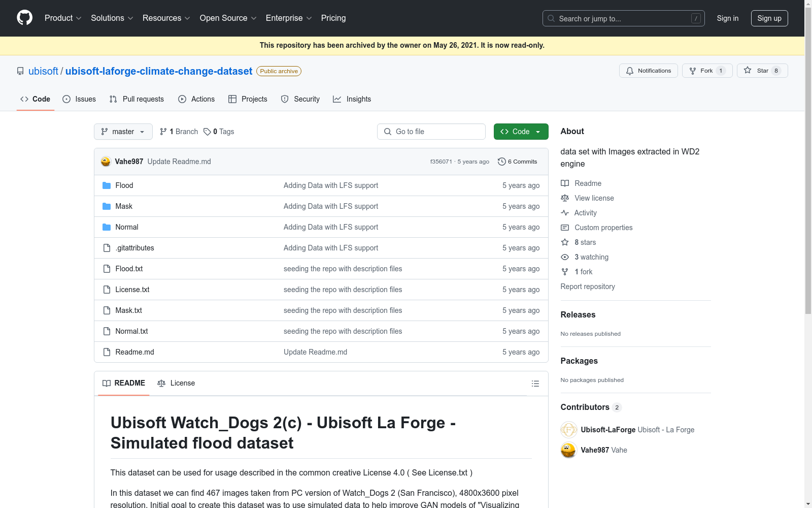812x508 pixels.
Task: Click the Notifications button
Action: click(649, 71)
